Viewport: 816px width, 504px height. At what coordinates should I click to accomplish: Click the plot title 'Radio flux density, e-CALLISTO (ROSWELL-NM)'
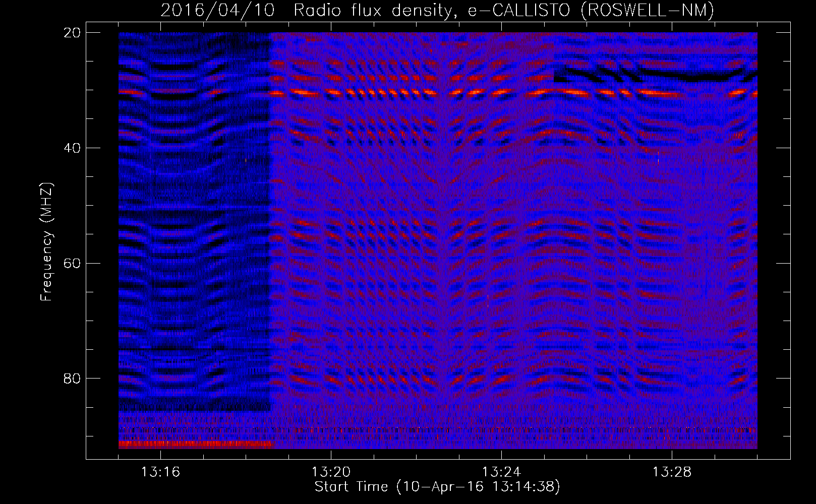click(504, 10)
